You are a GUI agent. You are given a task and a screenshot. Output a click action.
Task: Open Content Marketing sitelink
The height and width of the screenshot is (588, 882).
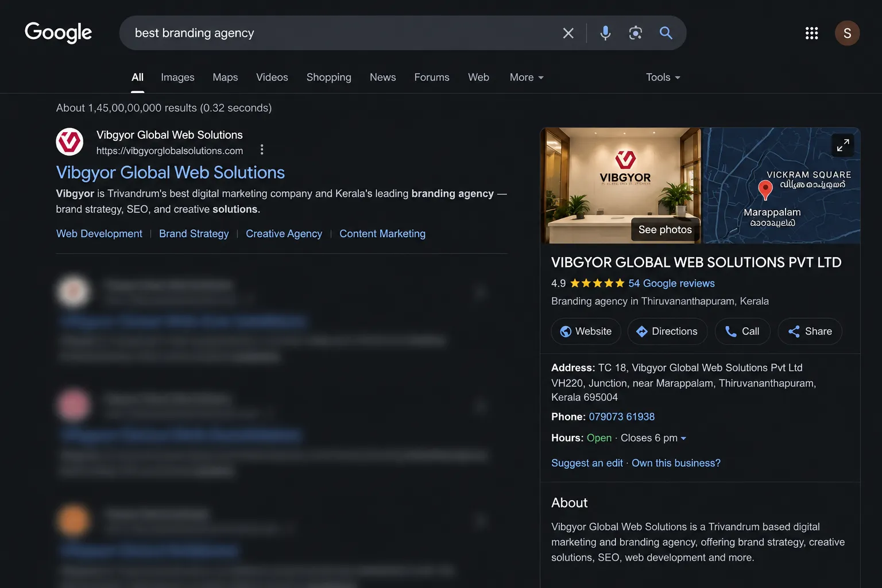(382, 234)
